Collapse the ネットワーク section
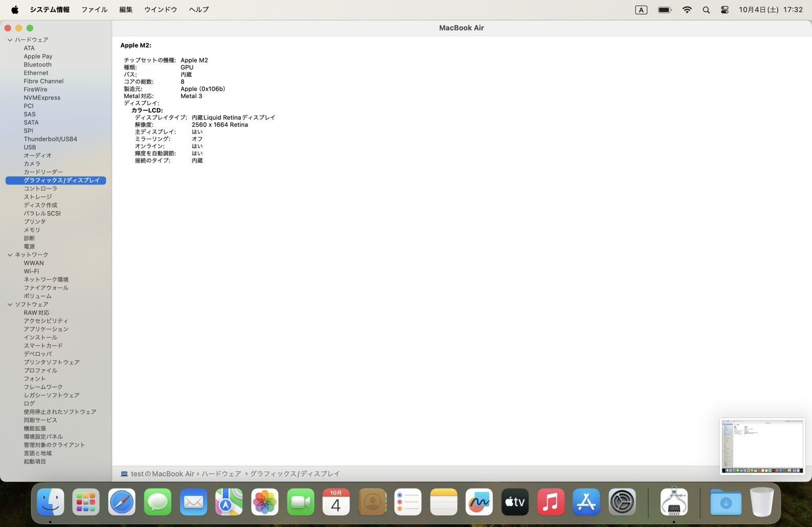Viewport: 812px width, 527px height. [10, 255]
